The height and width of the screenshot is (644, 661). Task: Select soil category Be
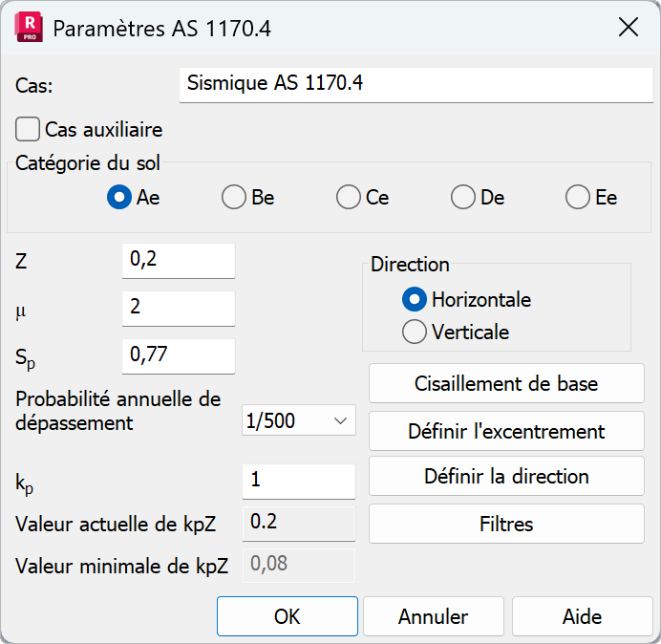pyautogui.click(x=234, y=198)
